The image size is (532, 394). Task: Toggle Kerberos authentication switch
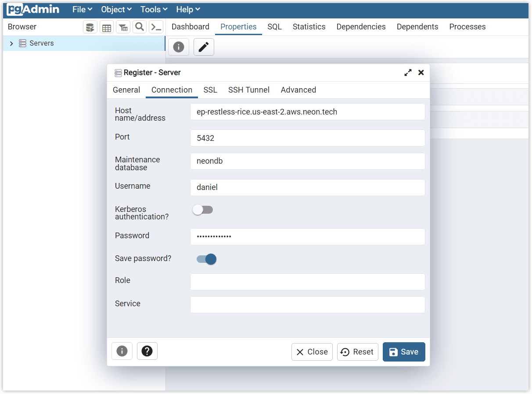coord(203,210)
